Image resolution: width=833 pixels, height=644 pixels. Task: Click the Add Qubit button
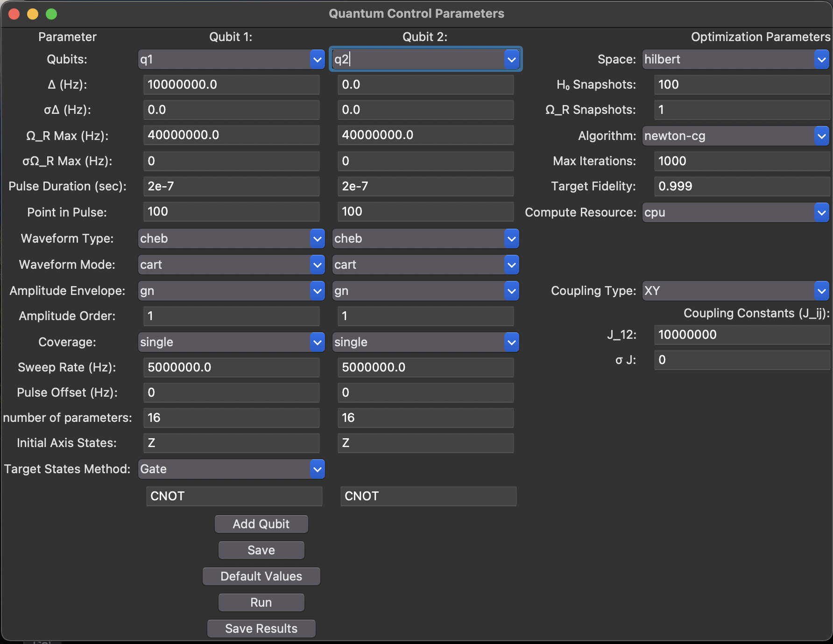pos(261,524)
